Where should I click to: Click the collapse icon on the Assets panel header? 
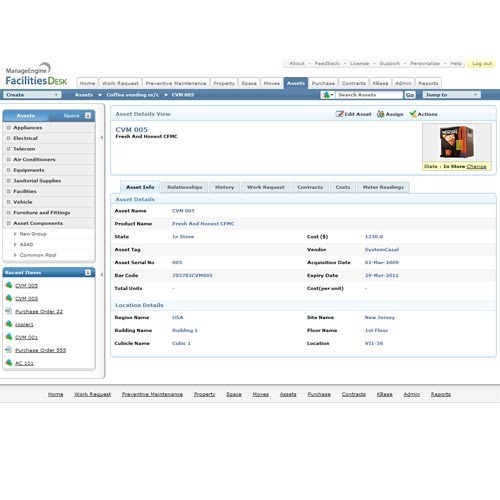point(88,115)
